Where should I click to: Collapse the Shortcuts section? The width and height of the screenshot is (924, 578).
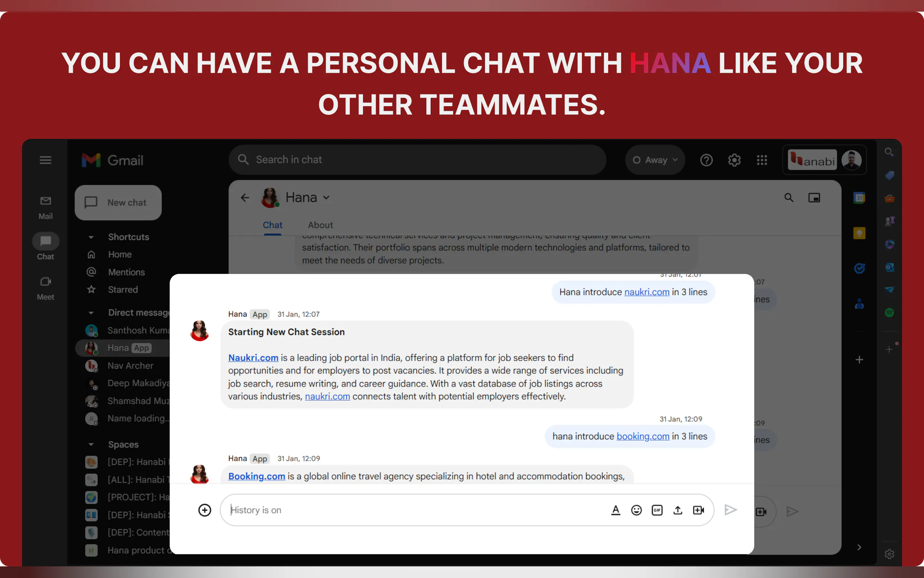(91, 237)
